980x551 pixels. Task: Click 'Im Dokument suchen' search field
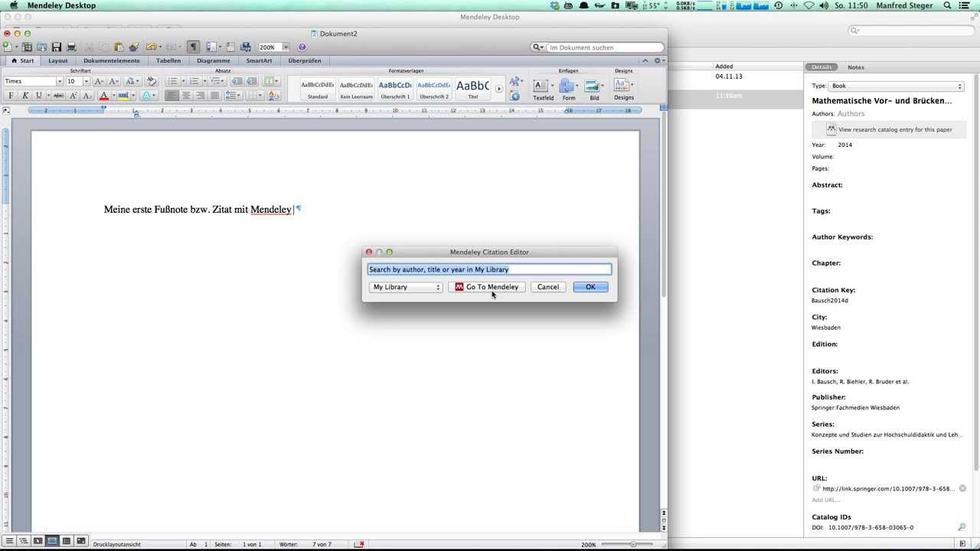click(x=603, y=47)
